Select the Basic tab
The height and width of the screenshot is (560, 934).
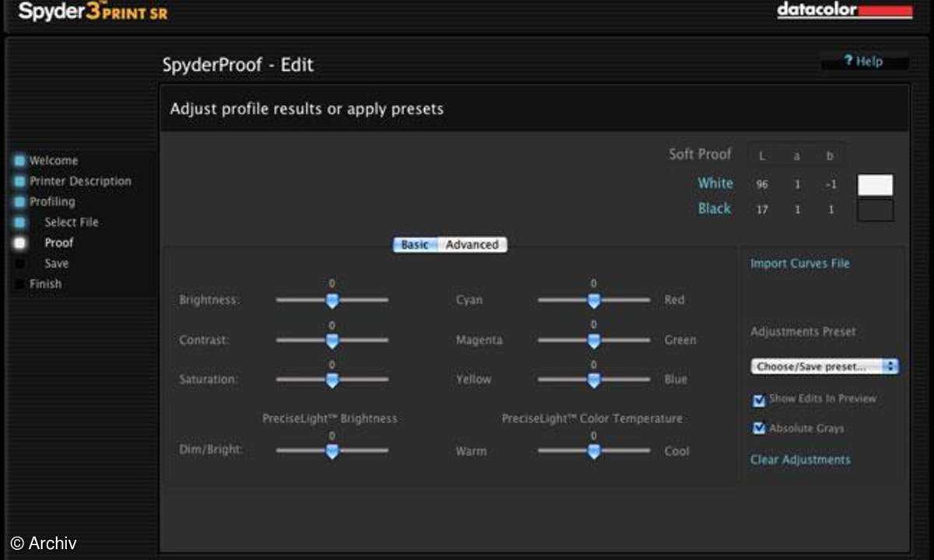coord(415,244)
